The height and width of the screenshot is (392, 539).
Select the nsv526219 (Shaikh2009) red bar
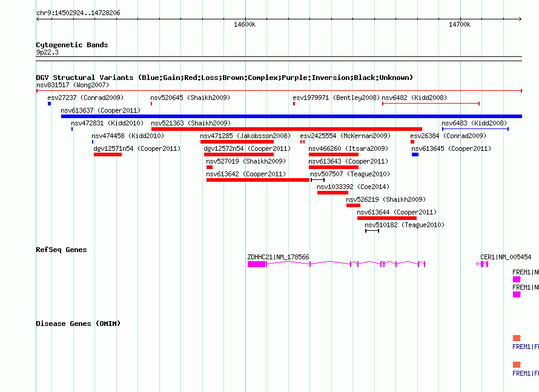(x=353, y=205)
